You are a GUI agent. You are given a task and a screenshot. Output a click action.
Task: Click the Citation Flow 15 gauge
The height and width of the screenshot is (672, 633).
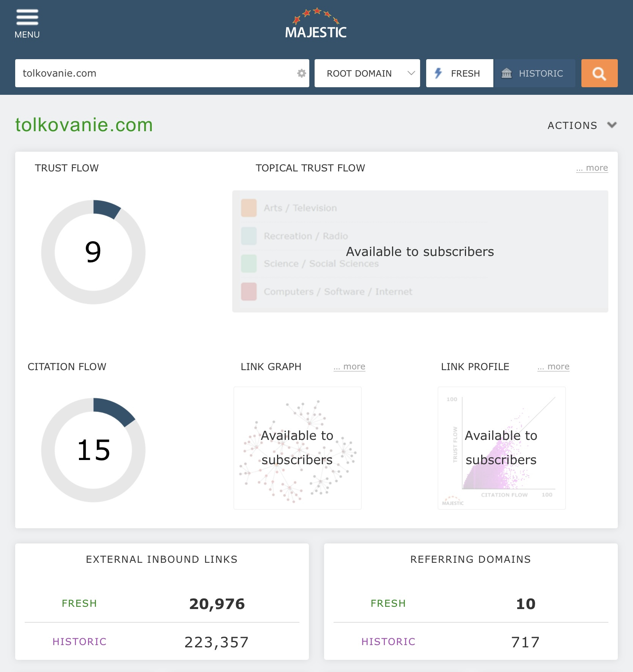pyautogui.click(x=93, y=450)
